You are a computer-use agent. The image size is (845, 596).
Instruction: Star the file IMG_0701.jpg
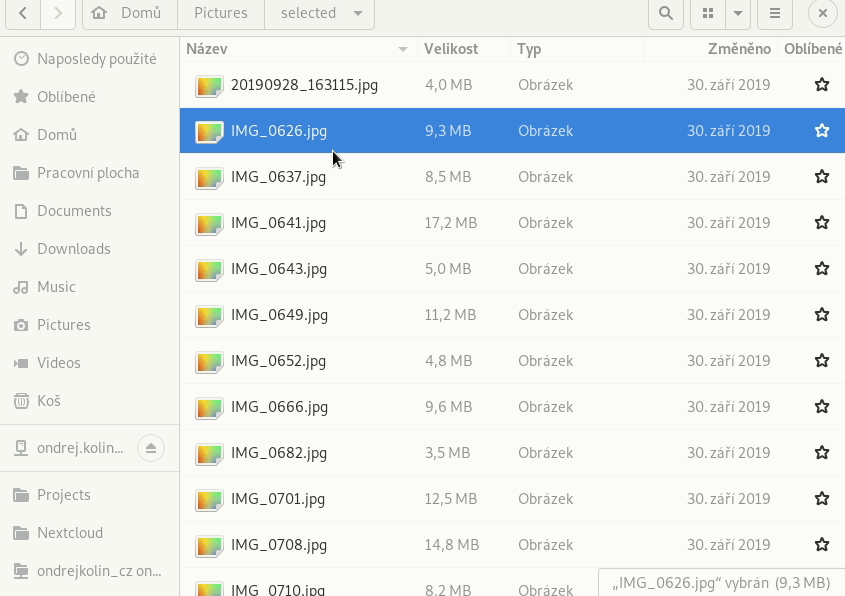coord(822,498)
